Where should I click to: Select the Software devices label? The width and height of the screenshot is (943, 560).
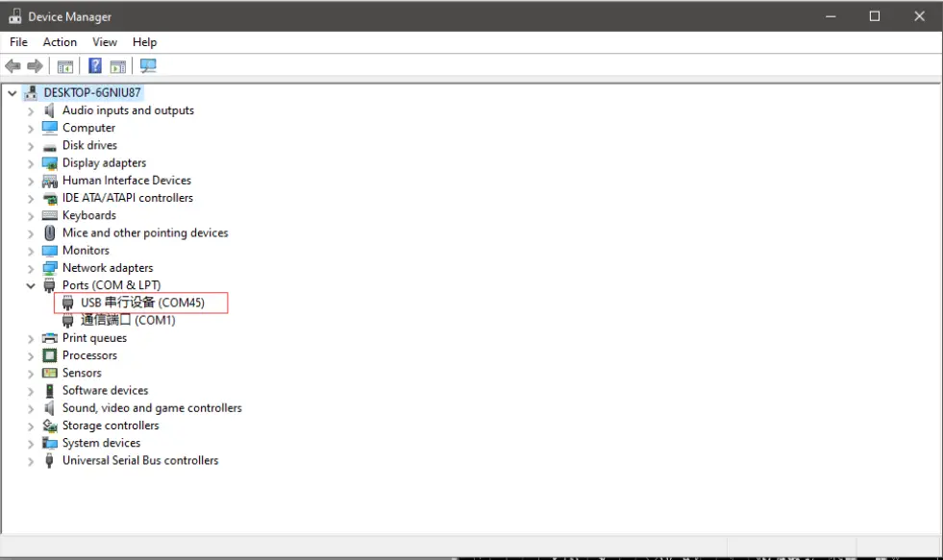(x=105, y=391)
